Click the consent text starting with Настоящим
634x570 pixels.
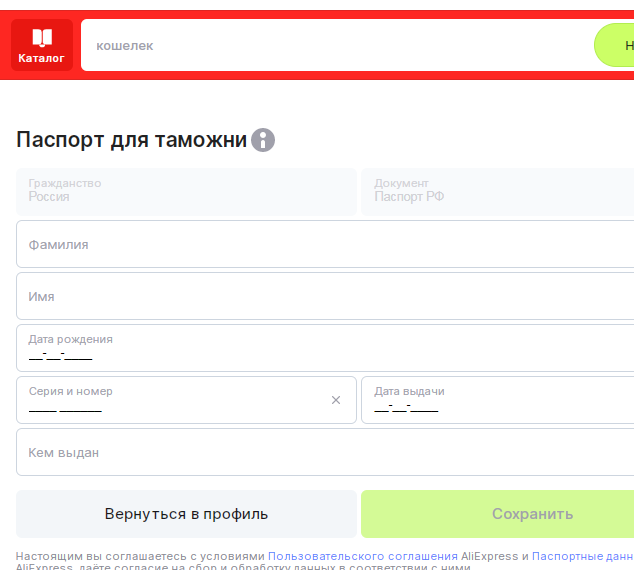click(x=140, y=556)
